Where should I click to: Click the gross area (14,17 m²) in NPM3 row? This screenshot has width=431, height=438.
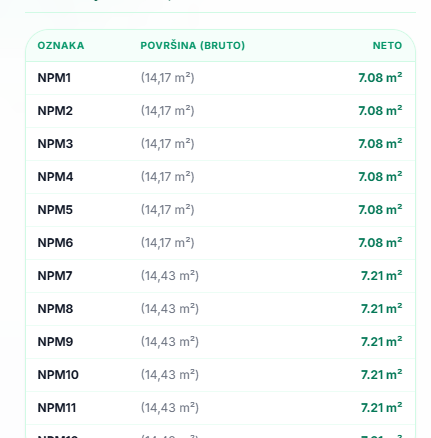(x=167, y=144)
